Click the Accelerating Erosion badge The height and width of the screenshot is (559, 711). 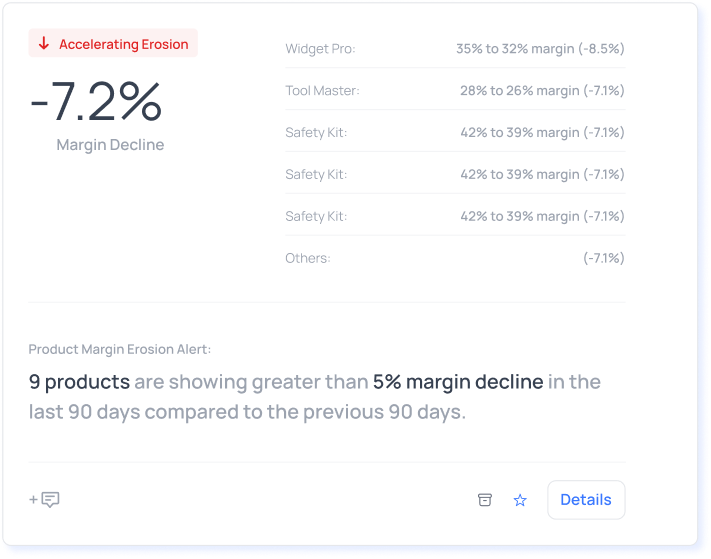[113, 44]
